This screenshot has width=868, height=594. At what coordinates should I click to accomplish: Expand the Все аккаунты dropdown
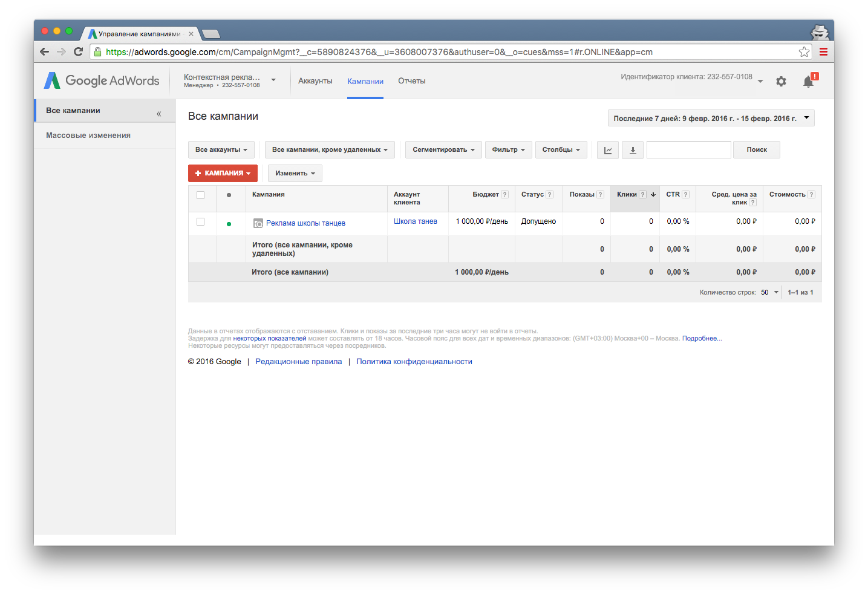pyautogui.click(x=221, y=150)
